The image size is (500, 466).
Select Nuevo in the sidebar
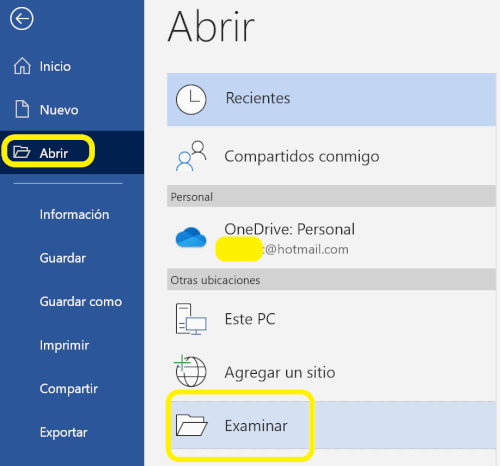[72, 109]
